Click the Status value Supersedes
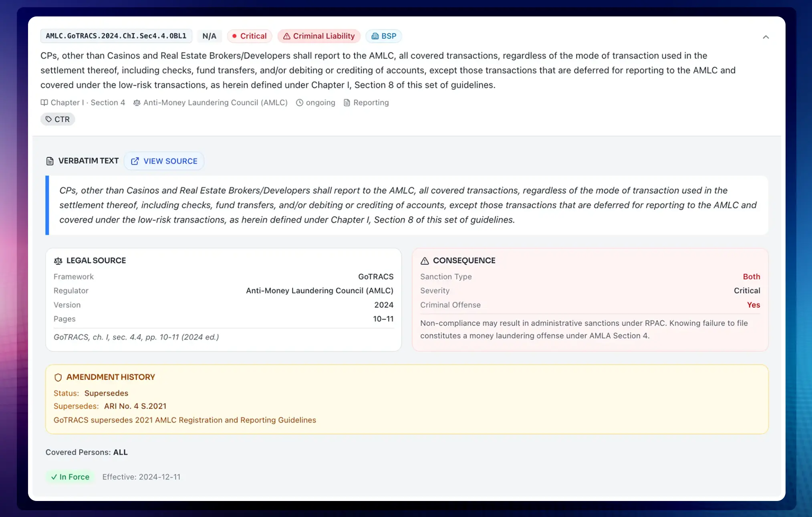Image resolution: width=812 pixels, height=517 pixels. tap(106, 393)
